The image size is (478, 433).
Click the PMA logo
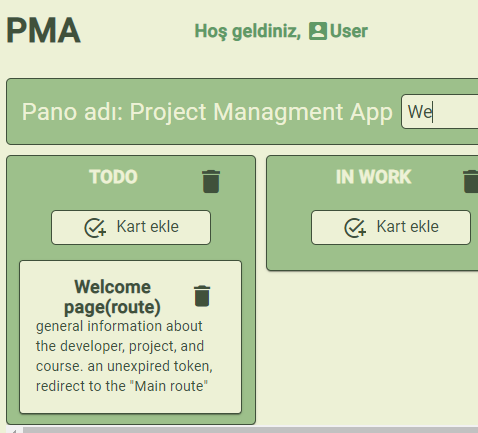(43, 30)
